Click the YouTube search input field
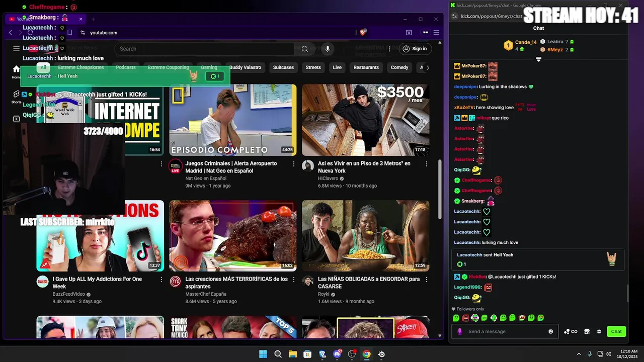Screen dimensions: 644x362 point(204,49)
